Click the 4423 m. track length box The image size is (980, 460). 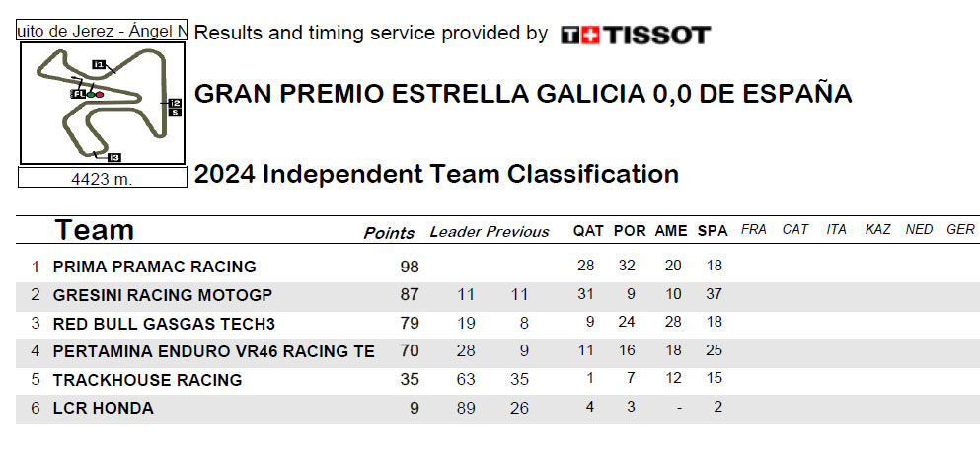click(103, 178)
